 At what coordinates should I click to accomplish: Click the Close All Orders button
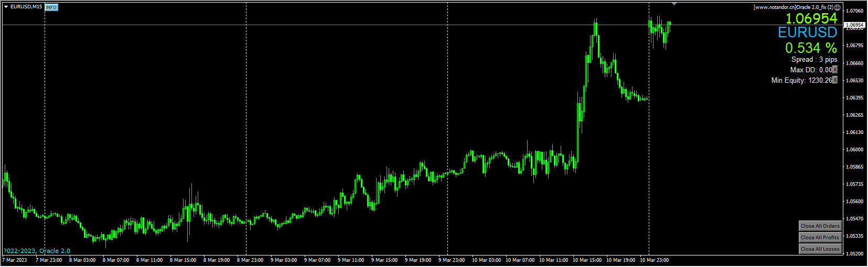click(x=820, y=226)
